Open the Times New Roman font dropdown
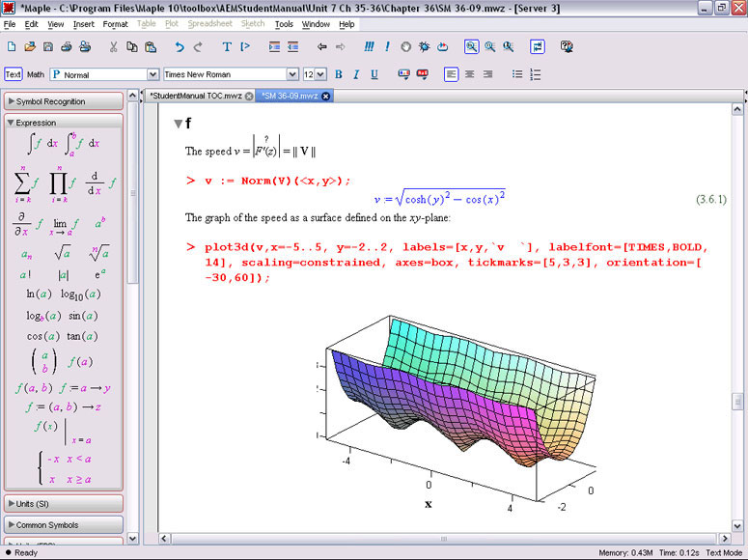This screenshot has width=748, height=560. tap(292, 74)
